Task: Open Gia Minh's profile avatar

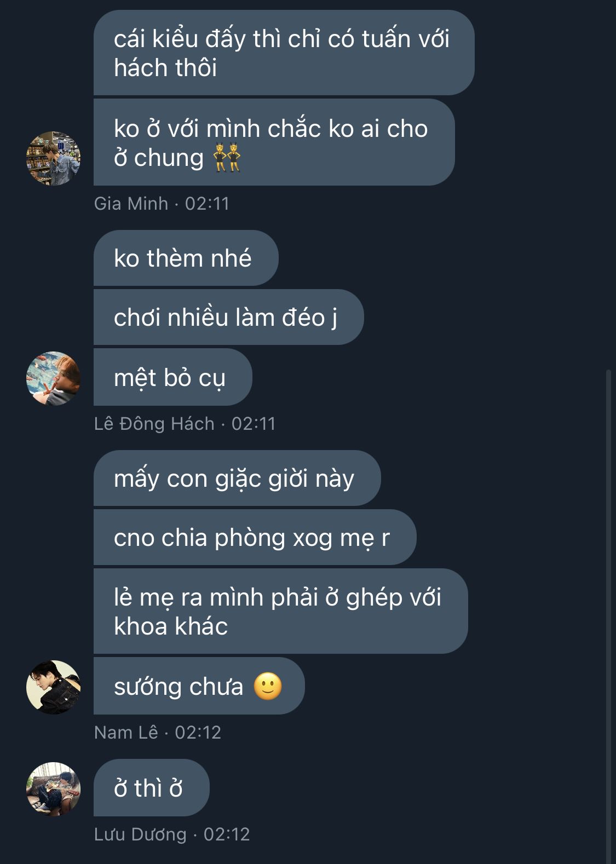Action: 54,158
